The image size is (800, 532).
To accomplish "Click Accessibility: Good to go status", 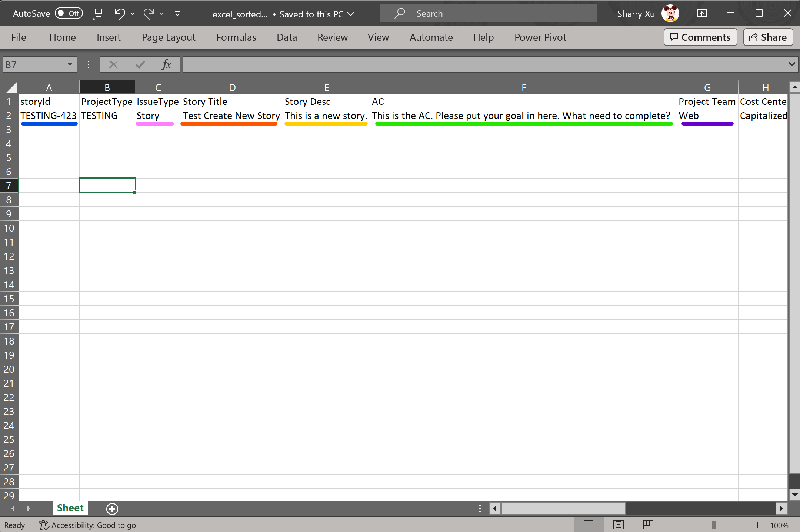I will (88, 525).
